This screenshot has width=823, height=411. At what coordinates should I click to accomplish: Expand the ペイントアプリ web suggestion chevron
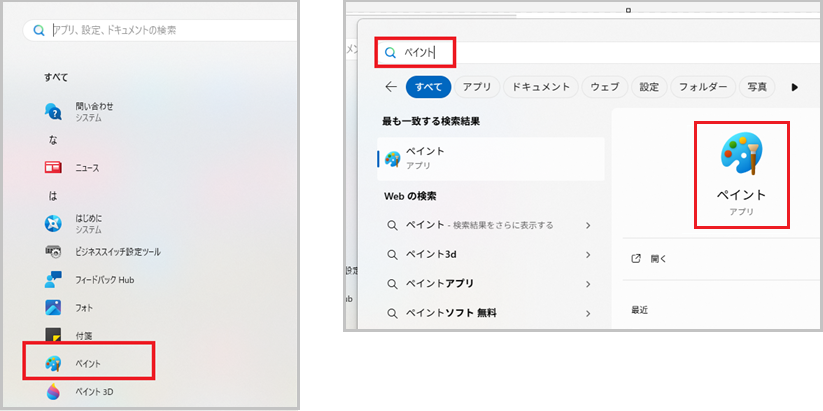588,283
